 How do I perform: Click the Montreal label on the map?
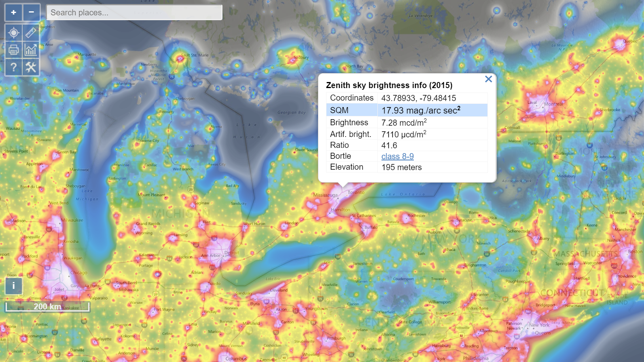(x=553, y=104)
